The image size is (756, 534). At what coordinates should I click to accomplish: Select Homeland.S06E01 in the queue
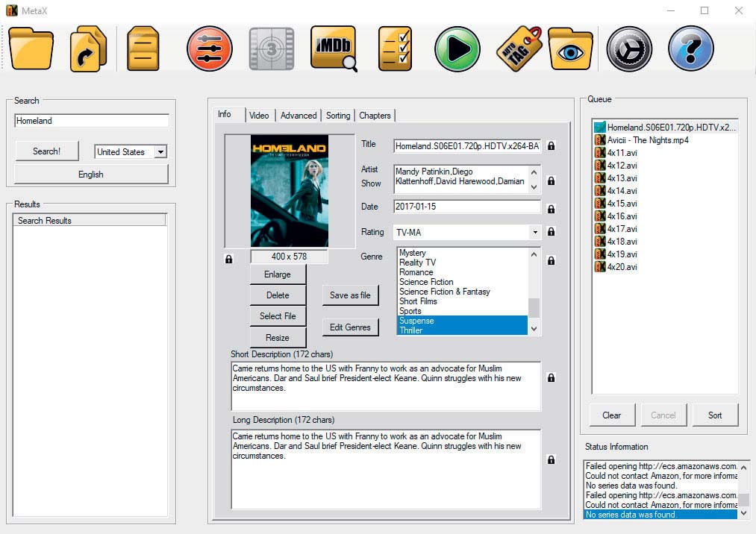[666, 128]
